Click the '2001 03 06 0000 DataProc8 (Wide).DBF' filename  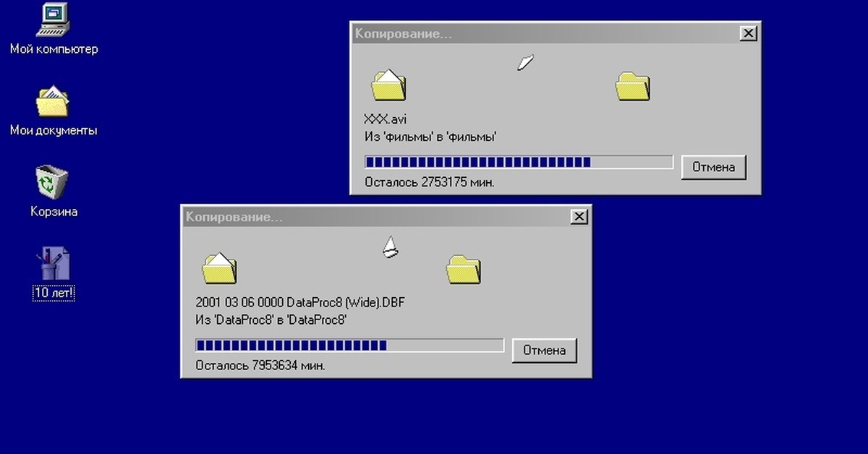[x=300, y=302]
